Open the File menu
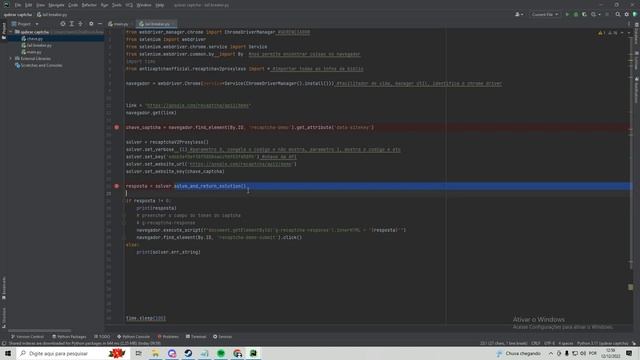Screen dimensions: 640x360 point(18,5)
